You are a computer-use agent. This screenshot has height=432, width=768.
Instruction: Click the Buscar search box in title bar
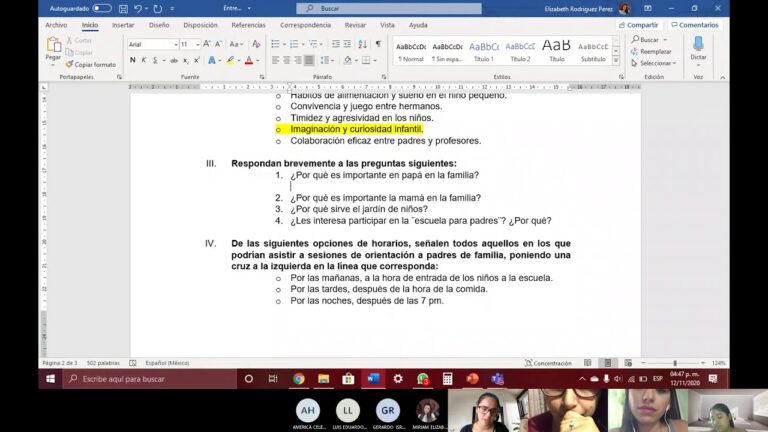point(389,8)
